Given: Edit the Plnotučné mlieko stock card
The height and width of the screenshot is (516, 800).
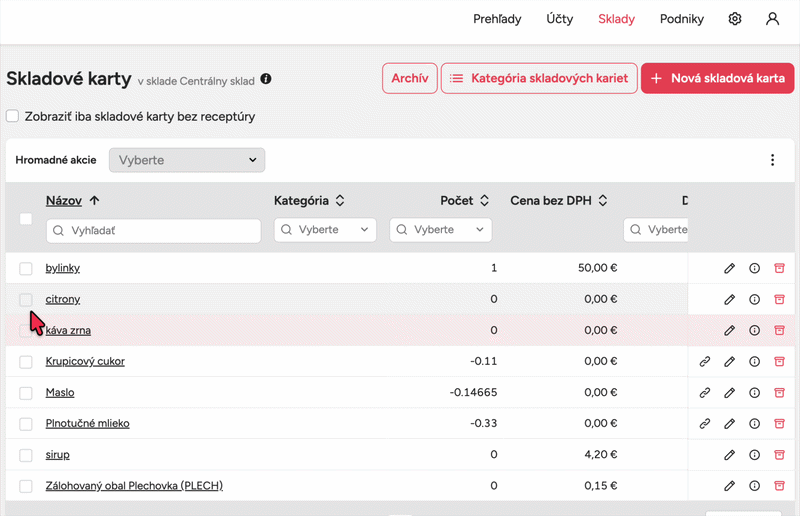Looking at the screenshot, I should [730, 424].
